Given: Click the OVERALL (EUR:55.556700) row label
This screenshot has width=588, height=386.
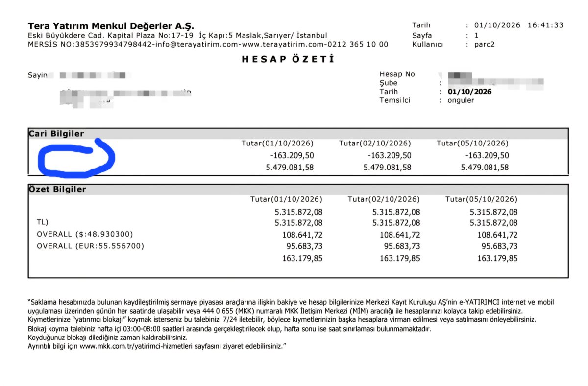Looking at the screenshot, I should [x=91, y=246].
